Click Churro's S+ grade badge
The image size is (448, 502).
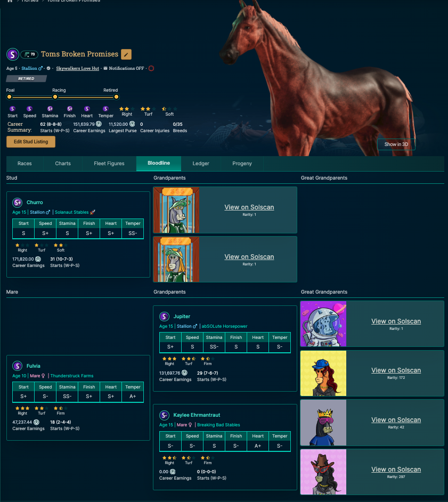tap(17, 203)
